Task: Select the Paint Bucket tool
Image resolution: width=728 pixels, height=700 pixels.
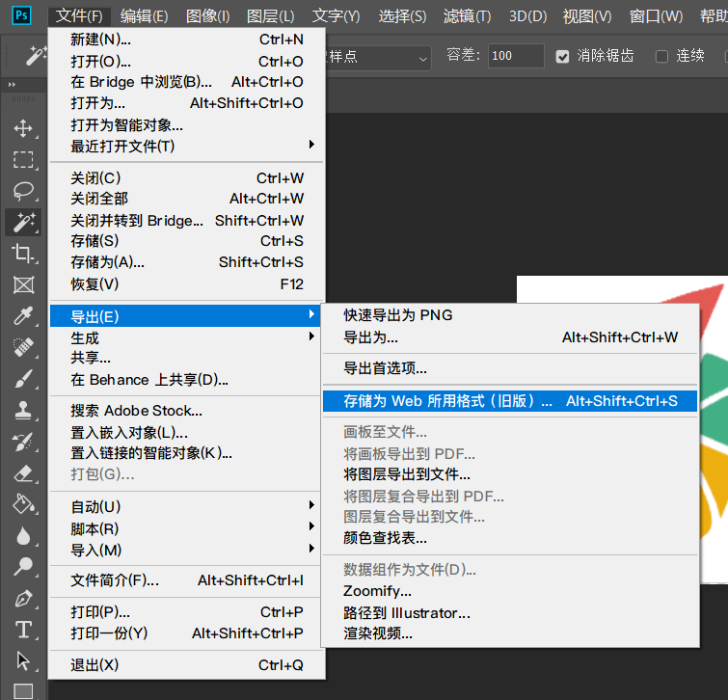Action: [x=23, y=504]
